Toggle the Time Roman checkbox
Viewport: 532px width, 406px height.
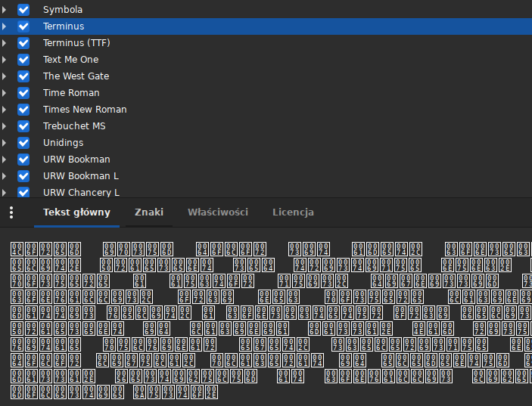coord(23,92)
